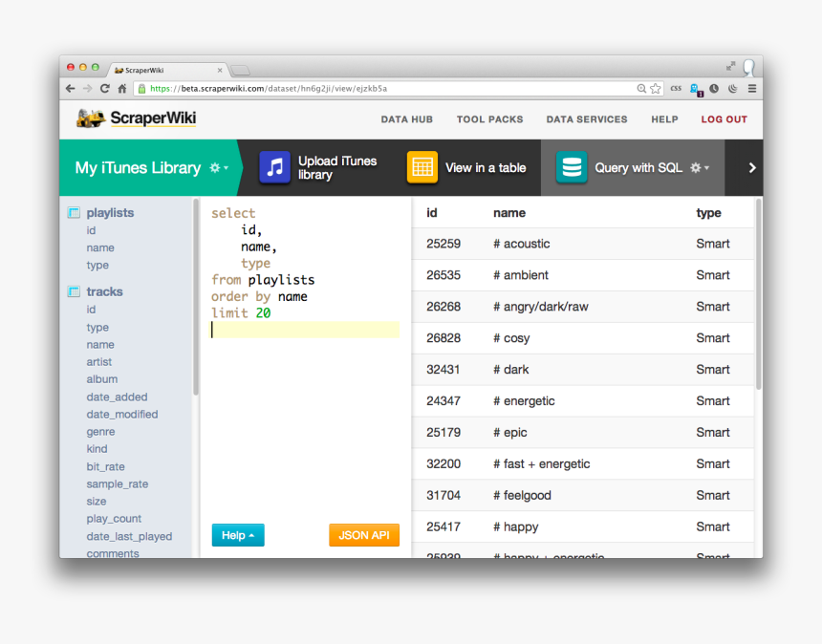Click the 'date_added' column in tracks
This screenshot has width=822, height=644.
(x=117, y=397)
